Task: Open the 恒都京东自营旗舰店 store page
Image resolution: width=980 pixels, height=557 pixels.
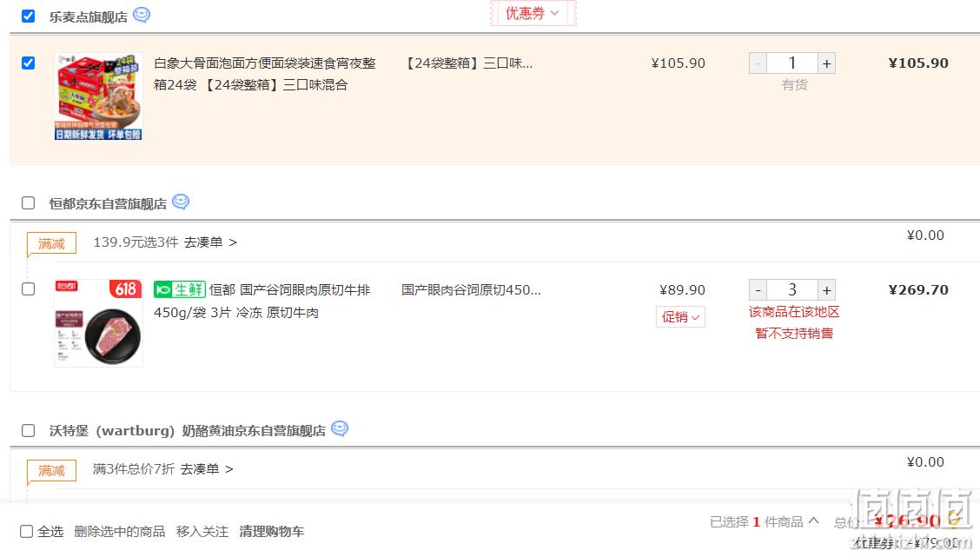Action: click(x=108, y=204)
